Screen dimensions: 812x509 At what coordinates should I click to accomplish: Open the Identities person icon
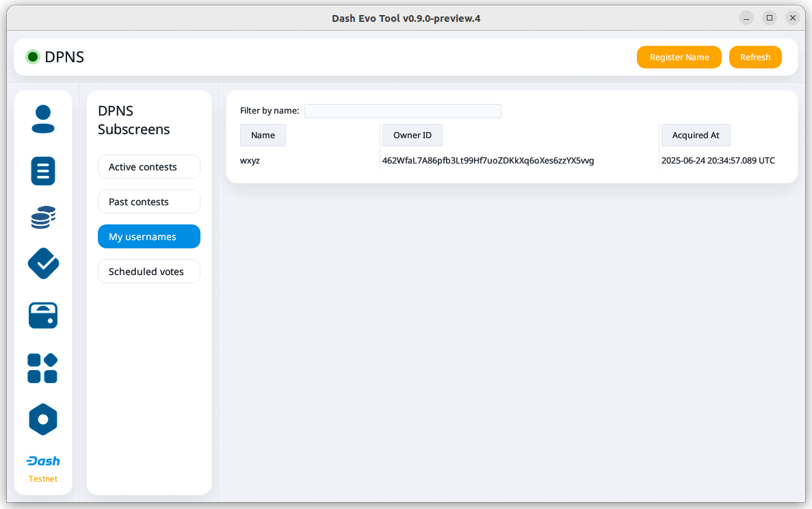(43, 119)
